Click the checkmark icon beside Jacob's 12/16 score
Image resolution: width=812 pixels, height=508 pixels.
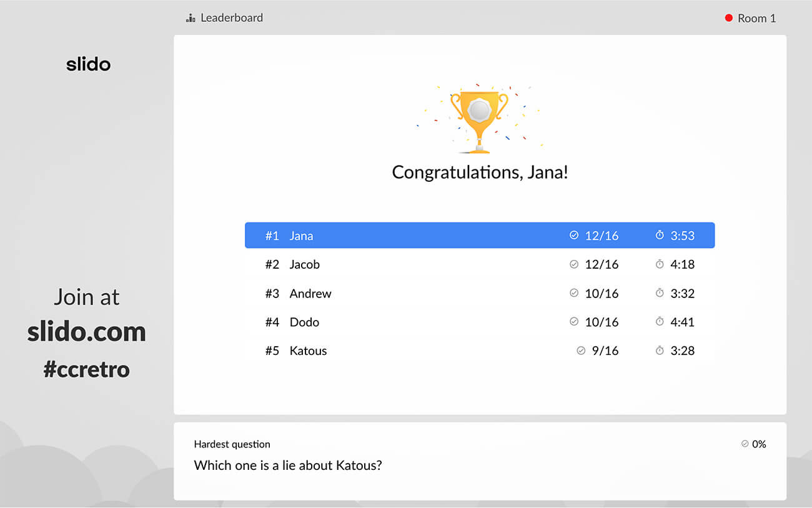(574, 264)
